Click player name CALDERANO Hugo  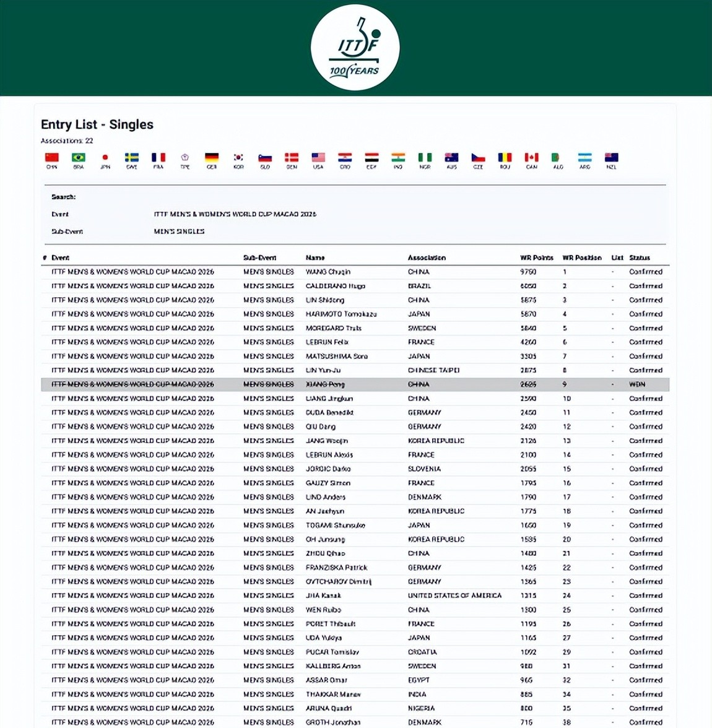(336, 286)
